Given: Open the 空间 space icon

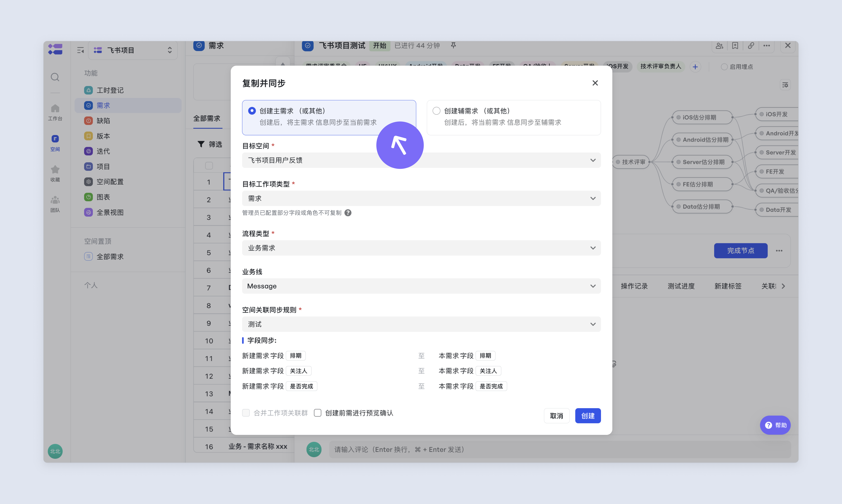Looking at the screenshot, I should (x=55, y=143).
